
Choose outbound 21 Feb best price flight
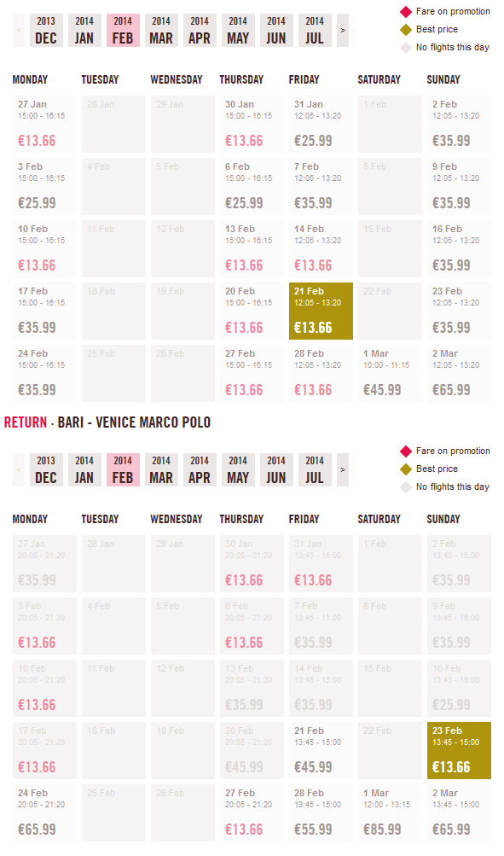(321, 312)
